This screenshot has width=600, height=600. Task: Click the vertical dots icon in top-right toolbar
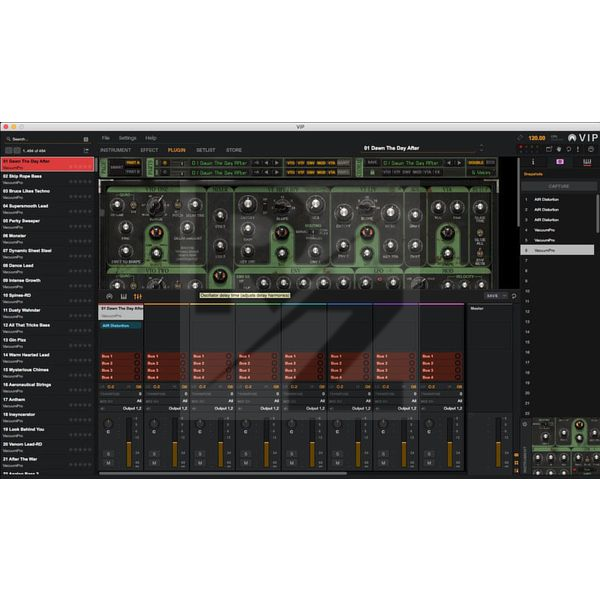[578, 149]
